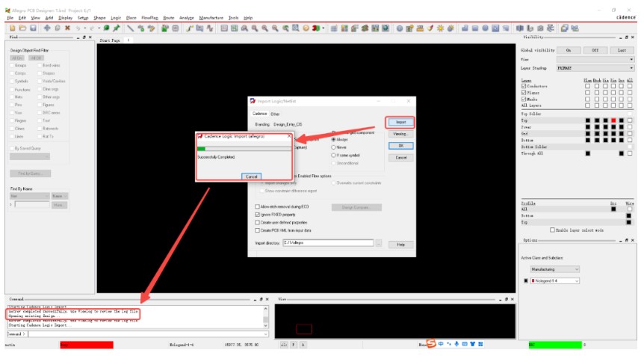Click the Delete red X icon
Image resolution: width=644 pixels, height=356 pixels.
67,28
